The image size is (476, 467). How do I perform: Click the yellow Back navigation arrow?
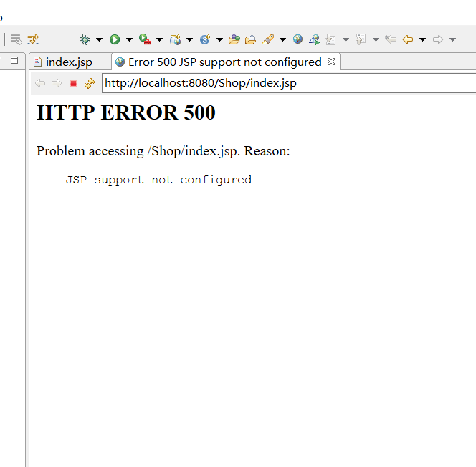click(408, 39)
